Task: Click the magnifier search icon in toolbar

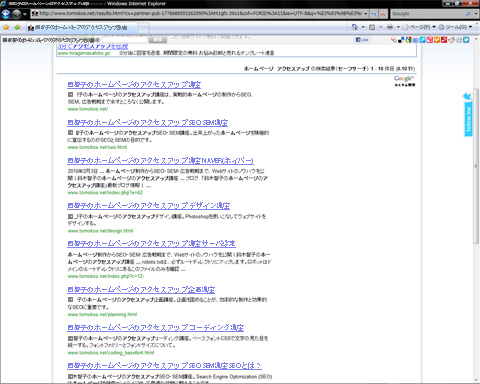Action: pyautogui.click(x=468, y=14)
